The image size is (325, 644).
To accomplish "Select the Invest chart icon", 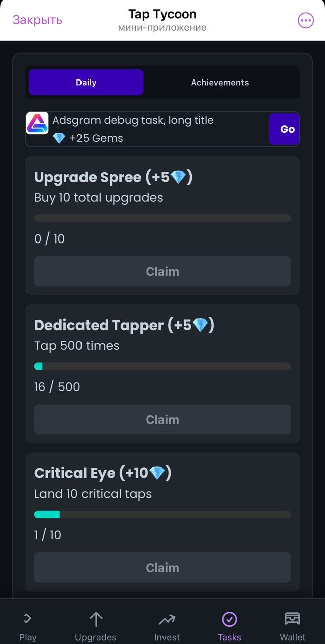I will [166, 618].
